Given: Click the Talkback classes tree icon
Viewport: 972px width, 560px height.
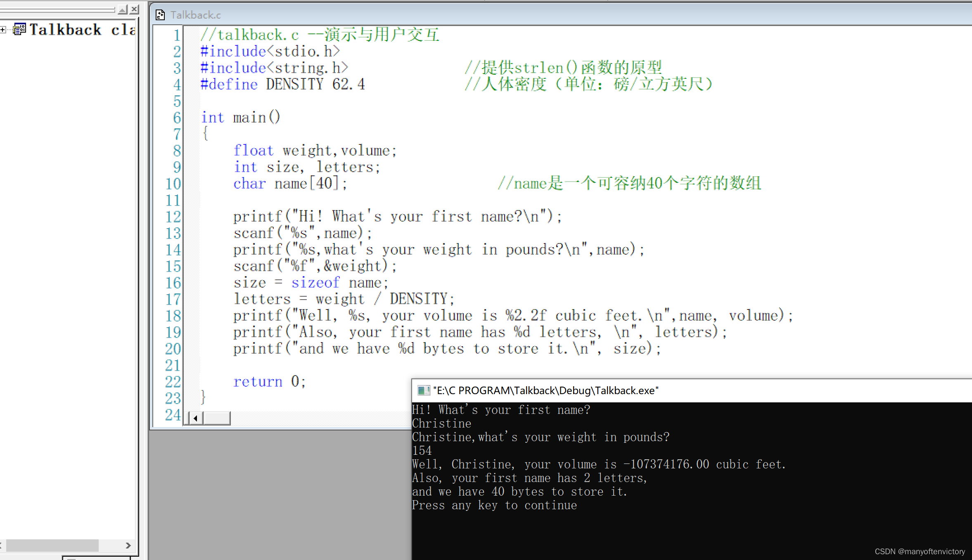Looking at the screenshot, I should (x=19, y=29).
